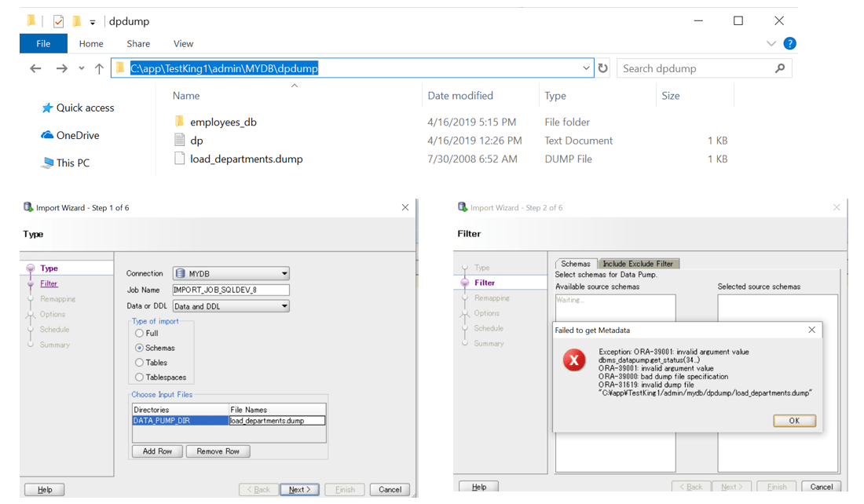Click the Available source schemas list
Screen dimensions: 864x504
click(616, 383)
